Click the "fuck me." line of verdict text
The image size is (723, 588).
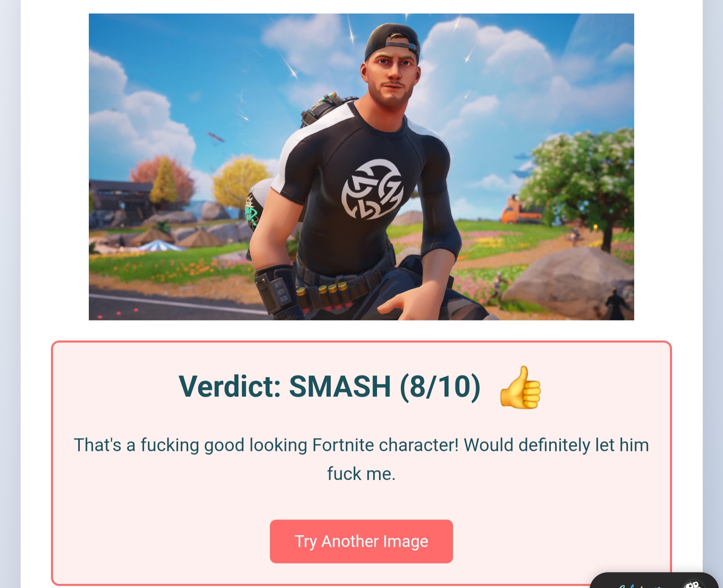coord(361,474)
